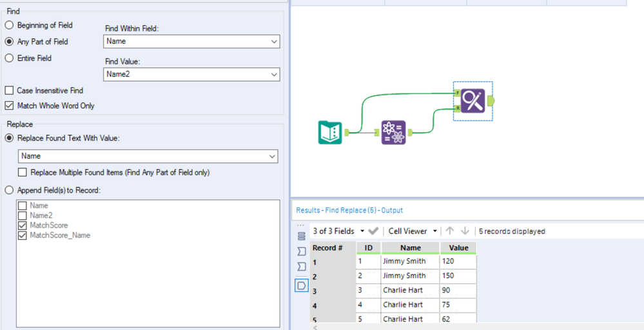The width and height of the screenshot is (644, 330).
Task: Uncheck MatchScore_Name in append list
Action: [x=22, y=235]
